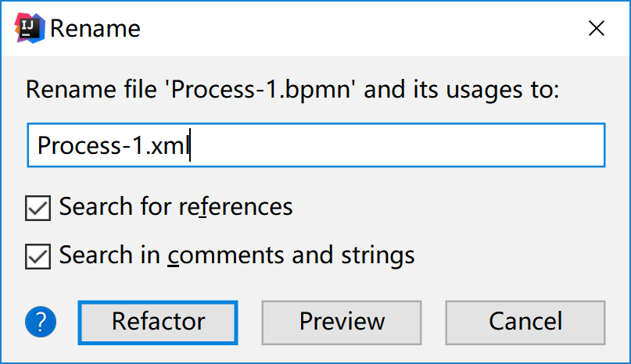Close the Rename dialog with X
The width and height of the screenshot is (631, 364).
click(x=597, y=29)
